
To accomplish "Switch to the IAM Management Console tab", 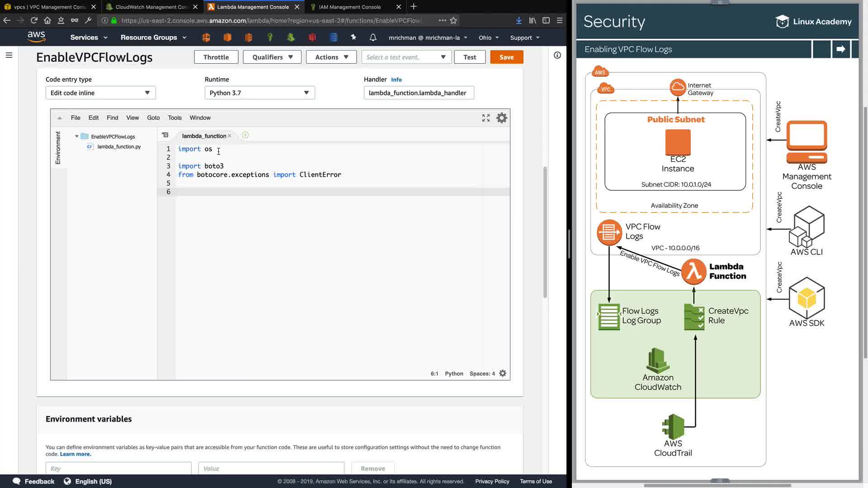I will [x=349, y=7].
